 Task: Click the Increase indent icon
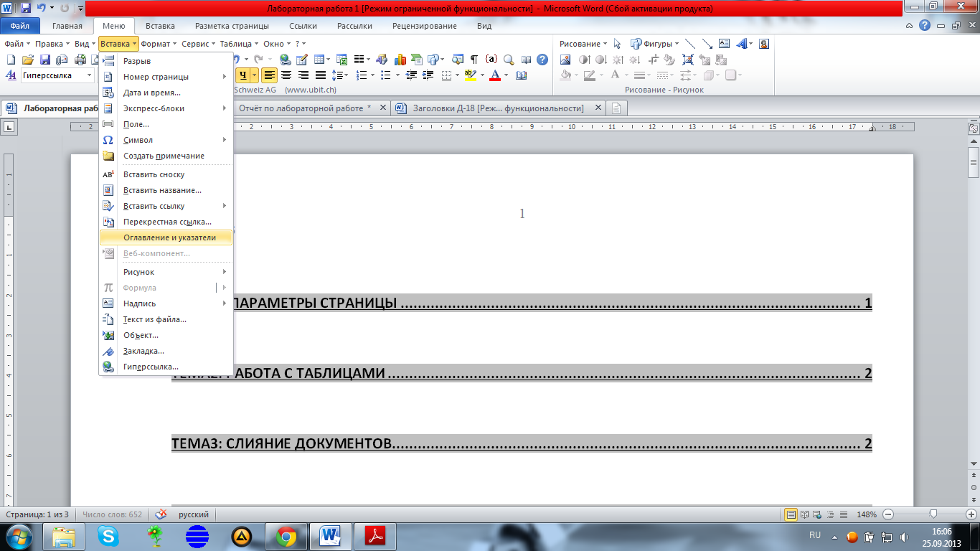click(x=428, y=75)
